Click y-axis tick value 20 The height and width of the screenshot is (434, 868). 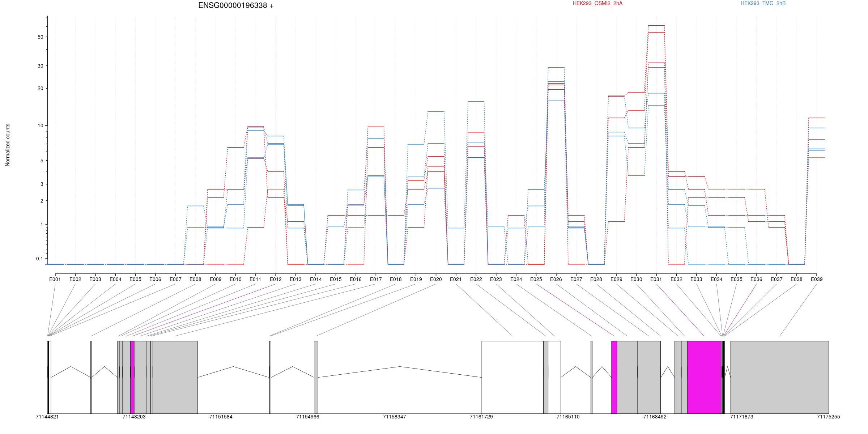40,89
